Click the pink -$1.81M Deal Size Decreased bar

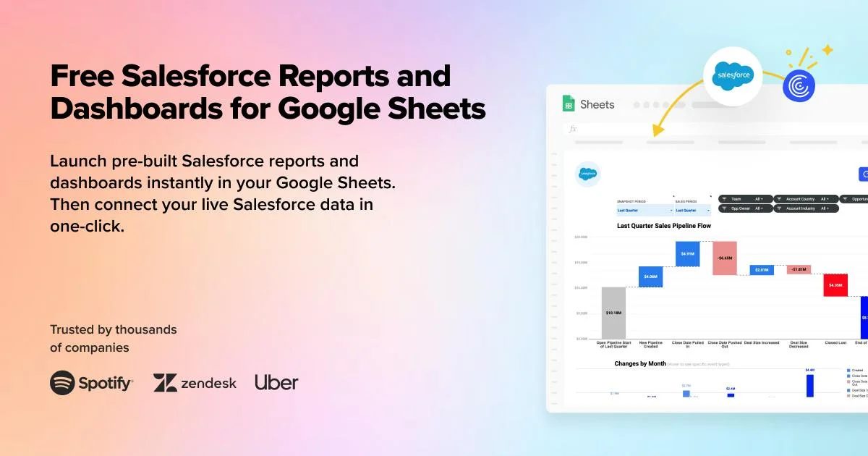point(799,269)
